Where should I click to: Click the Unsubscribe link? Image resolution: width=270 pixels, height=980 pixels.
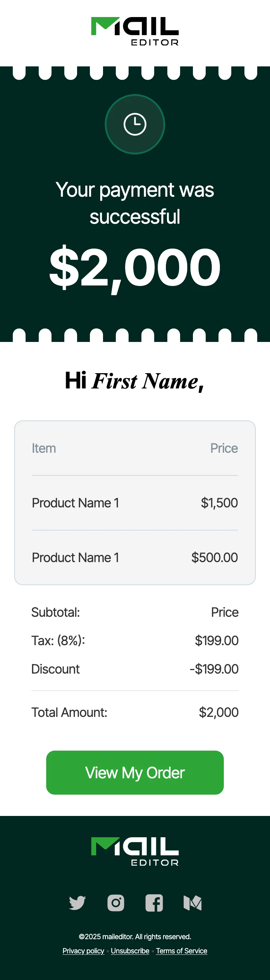point(130,951)
